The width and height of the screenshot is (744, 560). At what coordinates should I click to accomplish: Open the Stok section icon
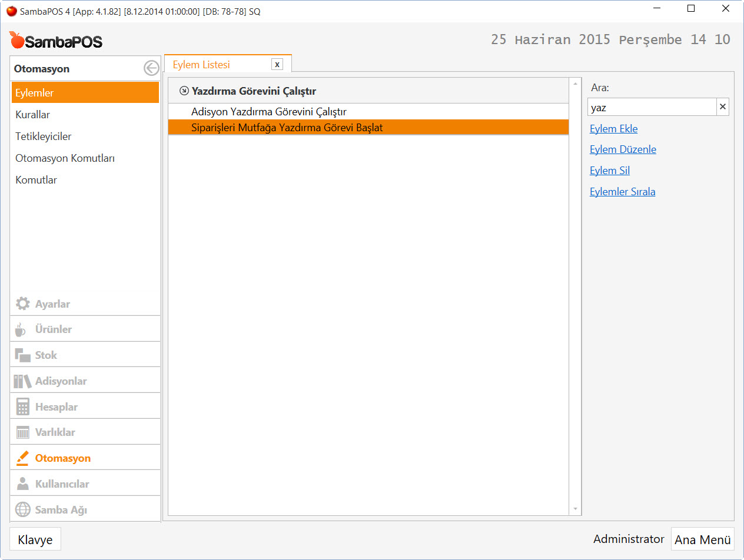(x=22, y=355)
